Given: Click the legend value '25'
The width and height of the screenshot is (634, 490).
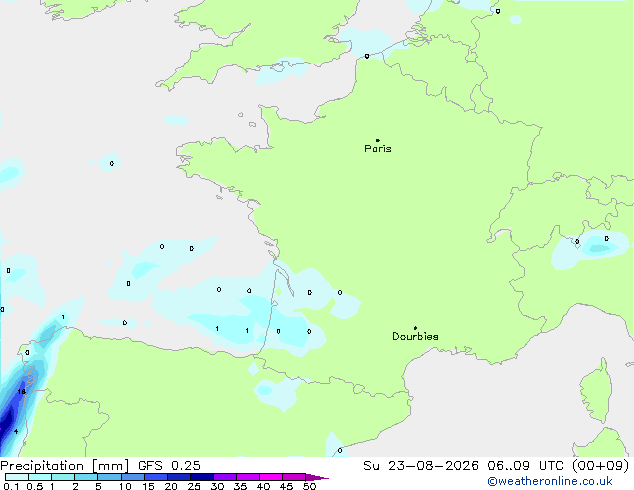Looking at the screenshot, I should (194, 486).
